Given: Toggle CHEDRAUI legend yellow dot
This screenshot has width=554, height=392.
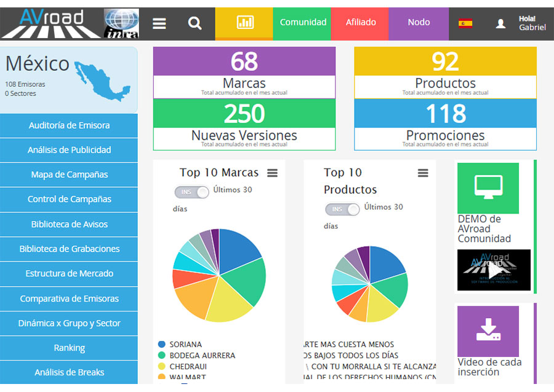Looking at the screenshot, I should click(x=161, y=367).
